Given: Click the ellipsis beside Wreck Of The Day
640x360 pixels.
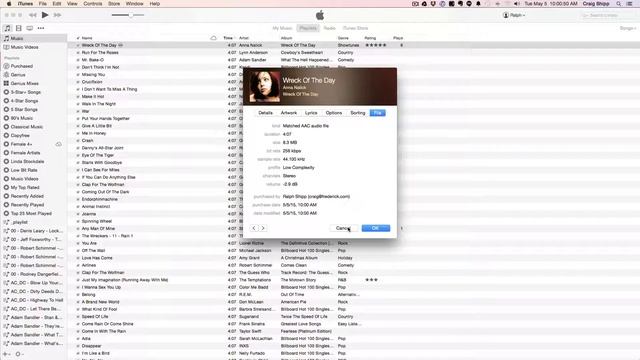Looking at the screenshot, I should pyautogui.click(x=120, y=45).
